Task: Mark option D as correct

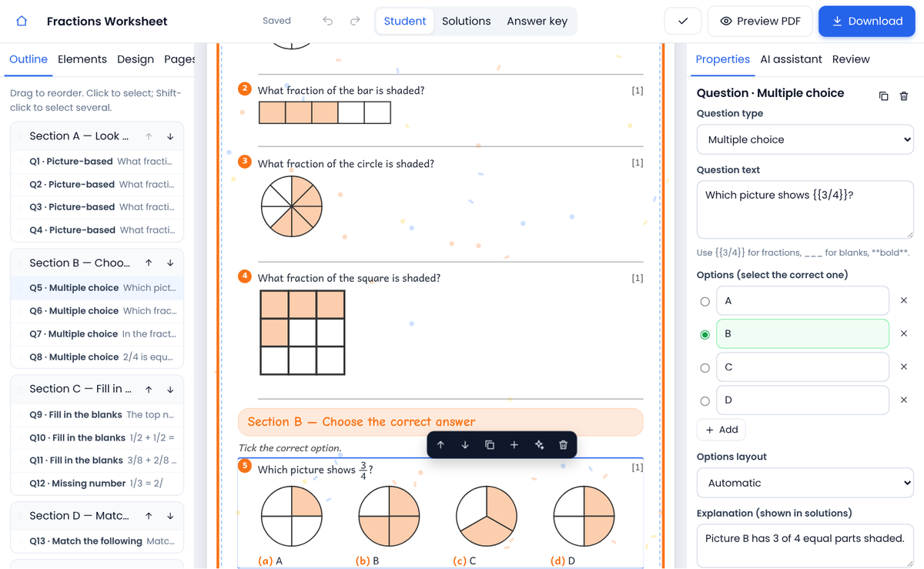Action: pyautogui.click(x=705, y=401)
